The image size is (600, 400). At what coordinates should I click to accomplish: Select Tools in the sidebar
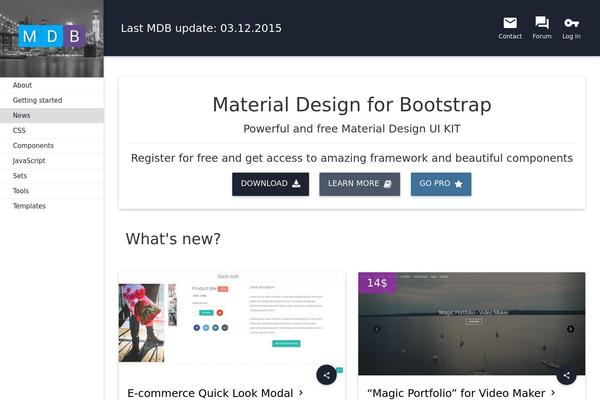[52, 191]
